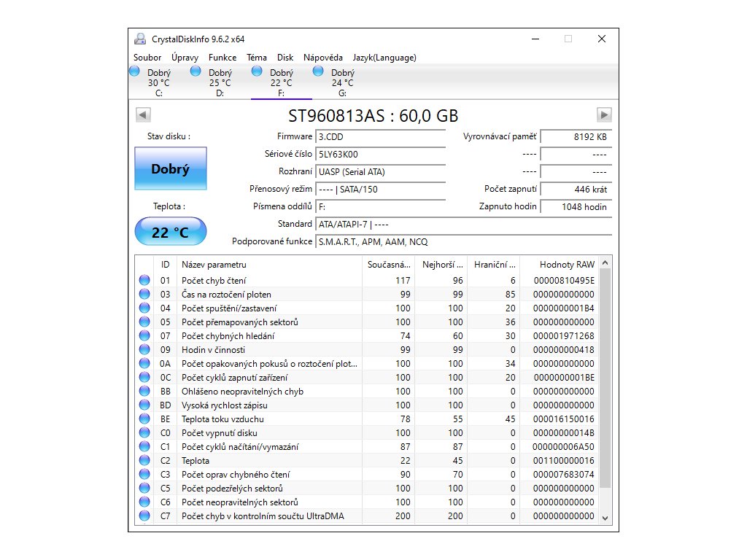Open the Jazyk(Language) menu

pyautogui.click(x=384, y=58)
